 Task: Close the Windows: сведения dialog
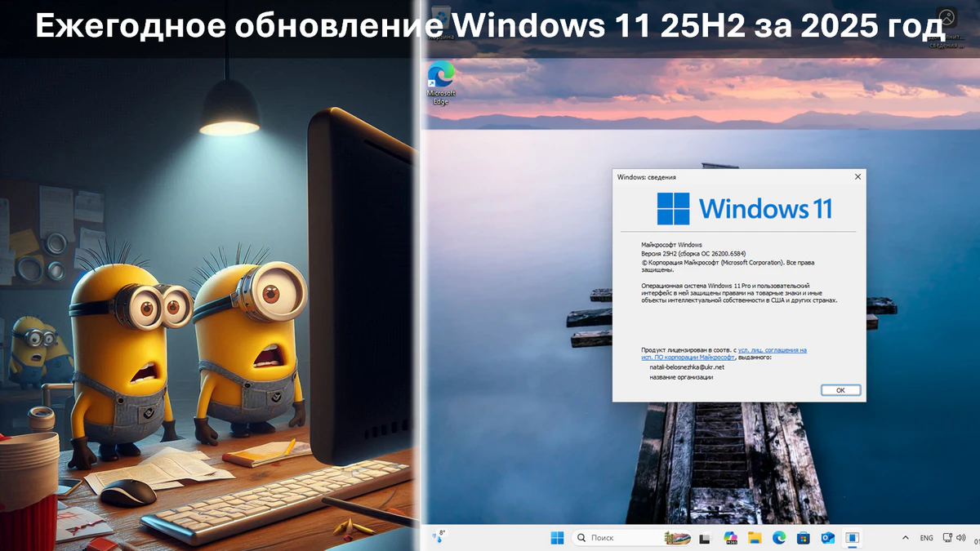[857, 176]
